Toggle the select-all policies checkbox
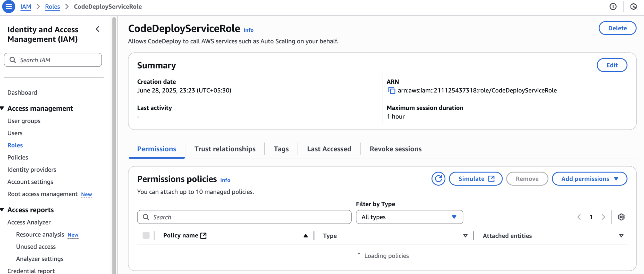This screenshot has width=644, height=274. (146, 235)
